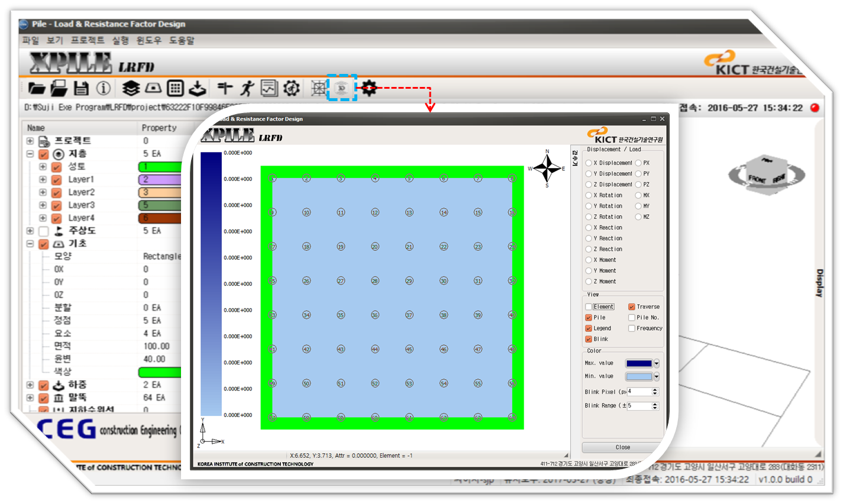Click the save floppy disk icon
Viewport: 843px width, 504px height.
pyautogui.click(x=81, y=89)
